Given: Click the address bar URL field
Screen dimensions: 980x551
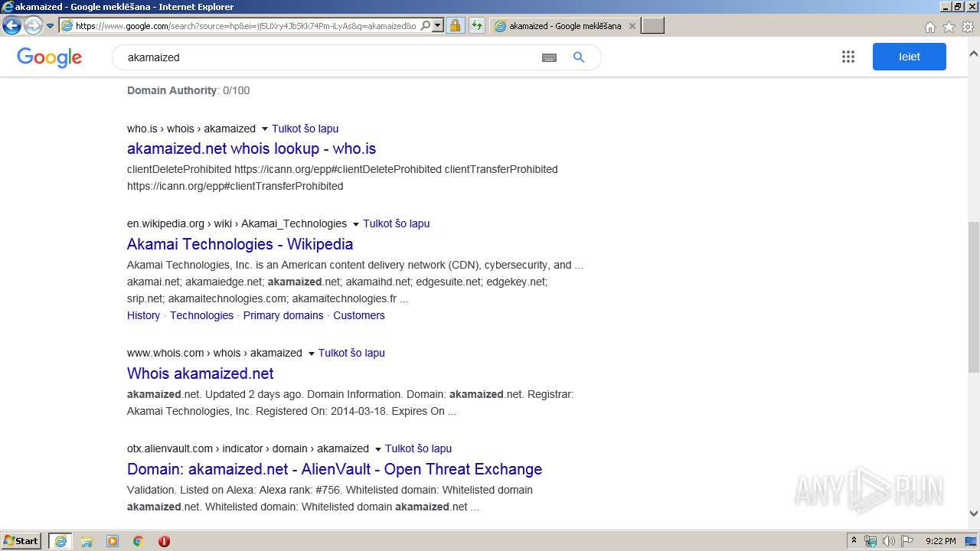Looking at the screenshot, I should click(247, 26).
